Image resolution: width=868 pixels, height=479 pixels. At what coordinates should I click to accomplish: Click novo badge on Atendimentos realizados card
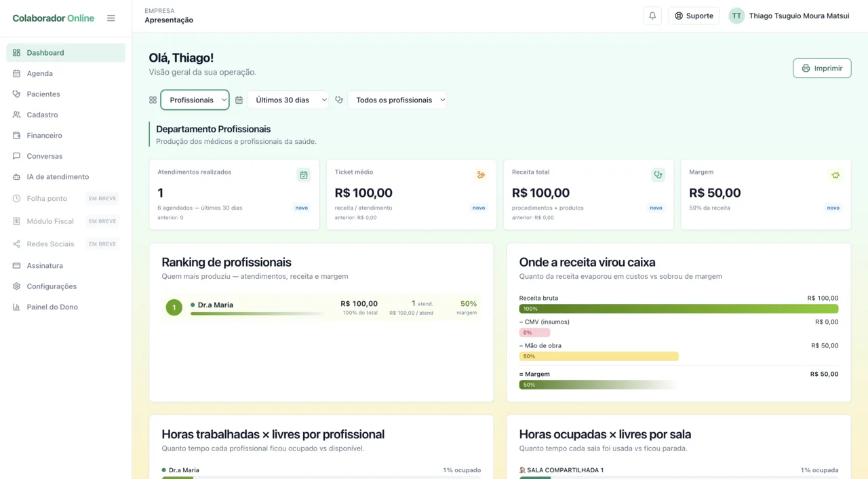(x=302, y=208)
